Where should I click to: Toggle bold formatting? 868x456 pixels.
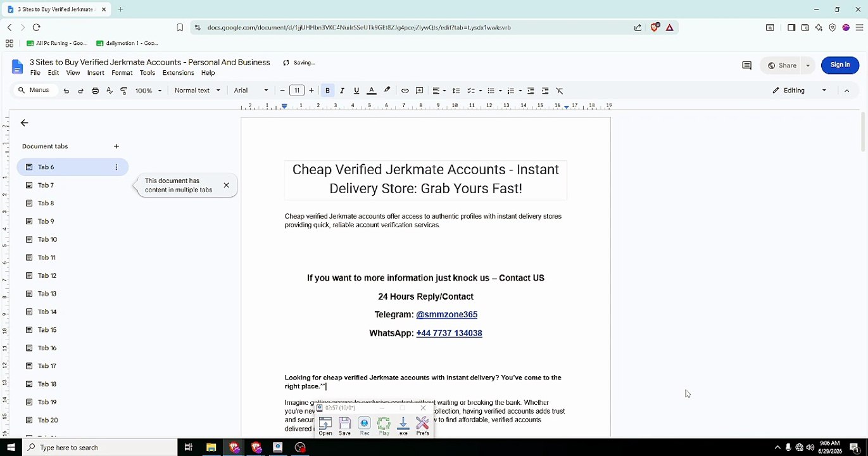327,91
